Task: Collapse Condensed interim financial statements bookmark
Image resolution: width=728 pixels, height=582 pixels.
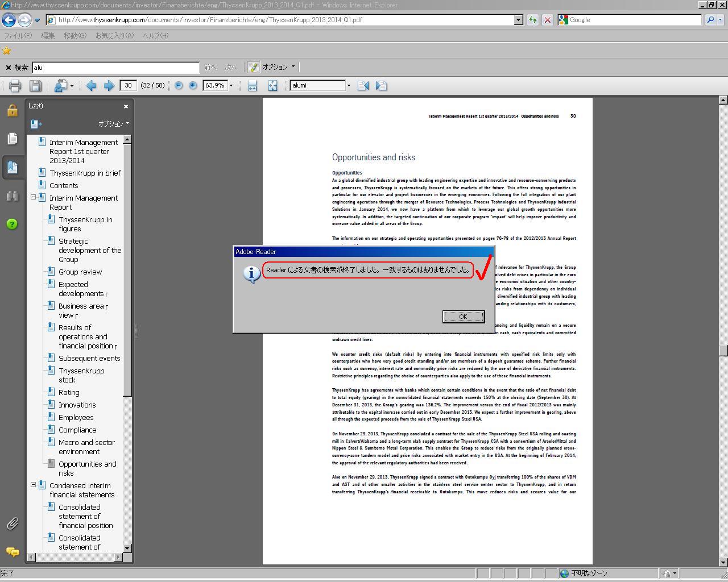Action: coord(33,485)
